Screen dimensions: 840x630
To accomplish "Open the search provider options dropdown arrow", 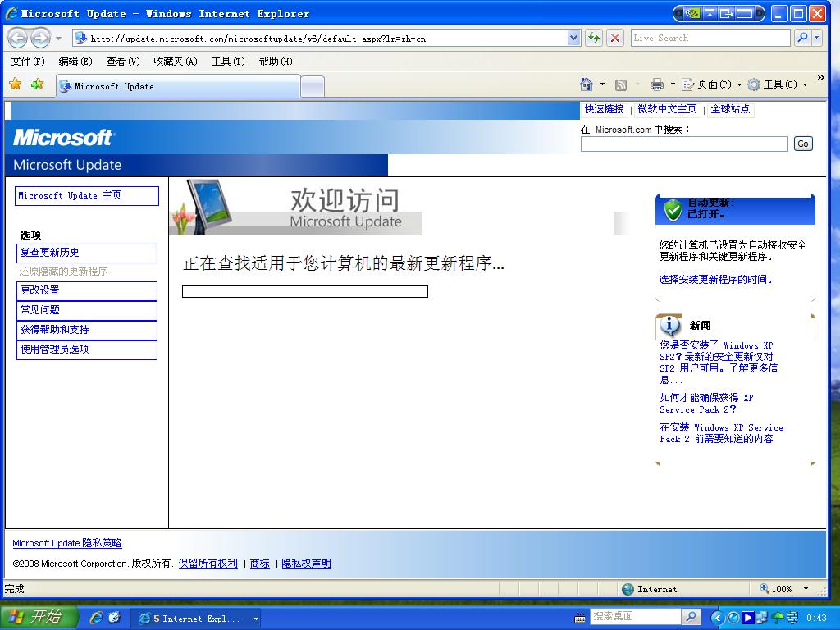I will 816,38.
